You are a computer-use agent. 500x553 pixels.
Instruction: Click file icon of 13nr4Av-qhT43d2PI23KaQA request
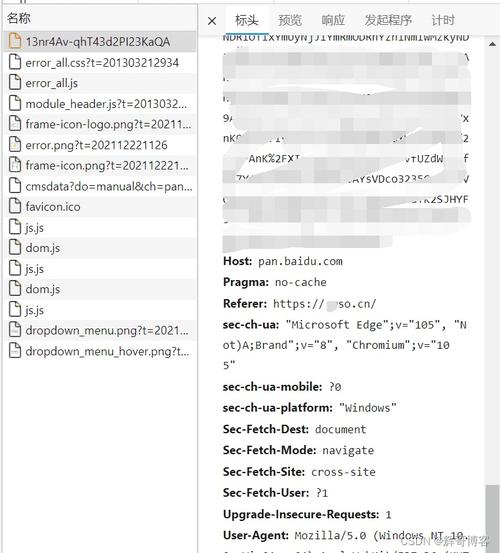pyautogui.click(x=15, y=41)
